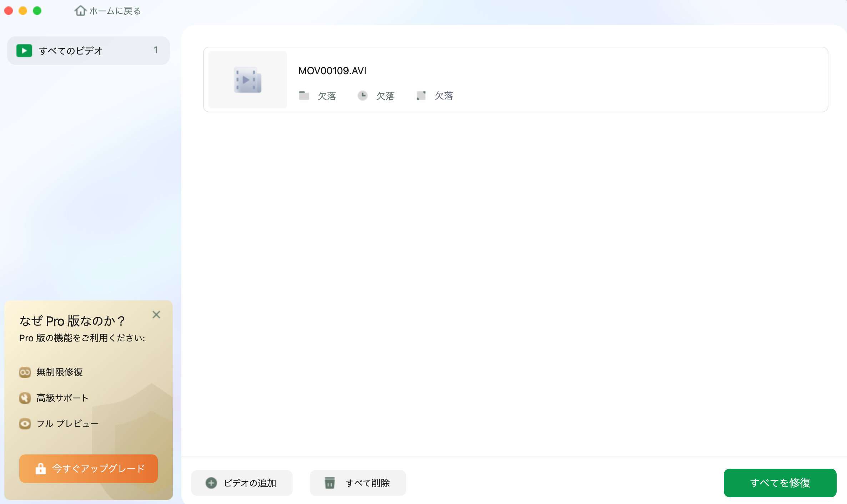Close the Pro version promo panel
This screenshot has height=504, width=847.
point(156,315)
